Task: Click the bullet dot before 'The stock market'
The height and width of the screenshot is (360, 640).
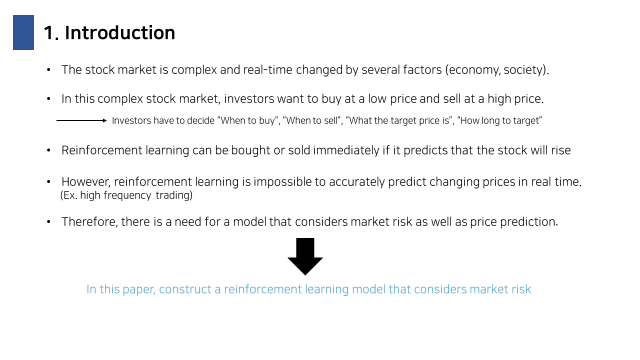Action: pyautogui.click(x=49, y=70)
